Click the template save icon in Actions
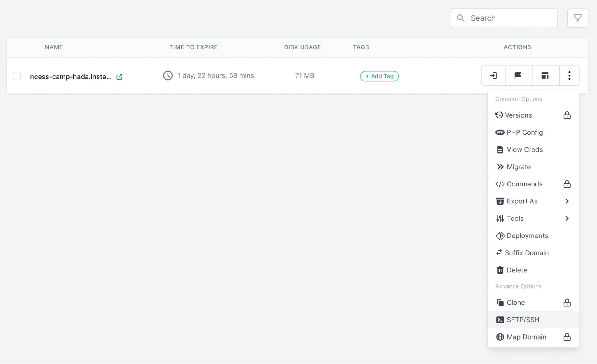Viewport: 597px width, 364px height. click(x=545, y=75)
